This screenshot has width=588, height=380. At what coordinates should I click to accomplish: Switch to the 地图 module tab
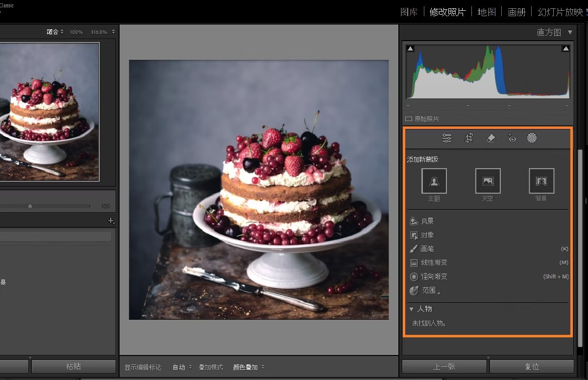(487, 12)
